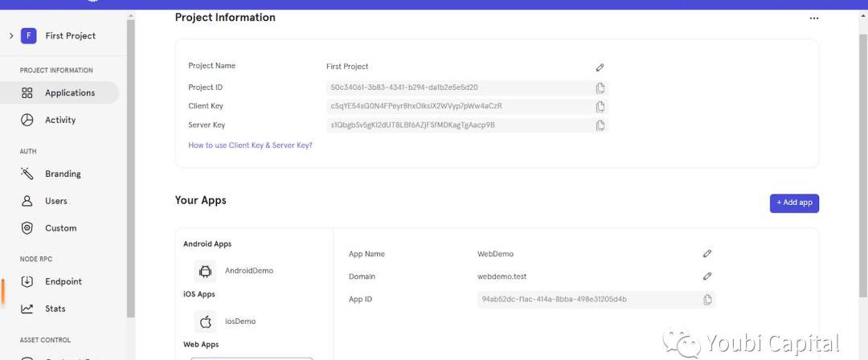Open Custom auth settings
Viewport: 868px width, 360px height.
coord(60,228)
